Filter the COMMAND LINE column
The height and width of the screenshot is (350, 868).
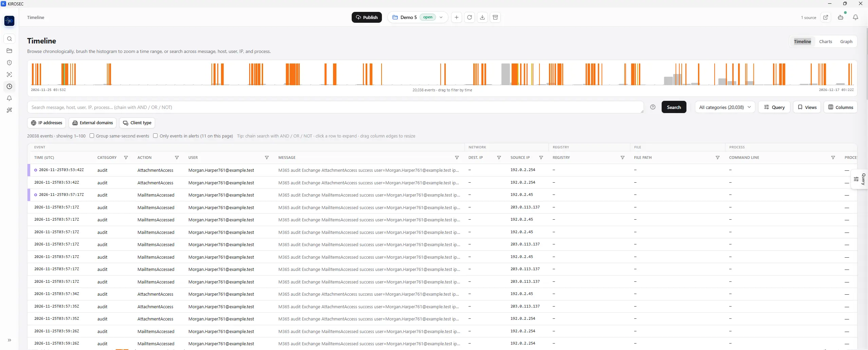coord(833,158)
